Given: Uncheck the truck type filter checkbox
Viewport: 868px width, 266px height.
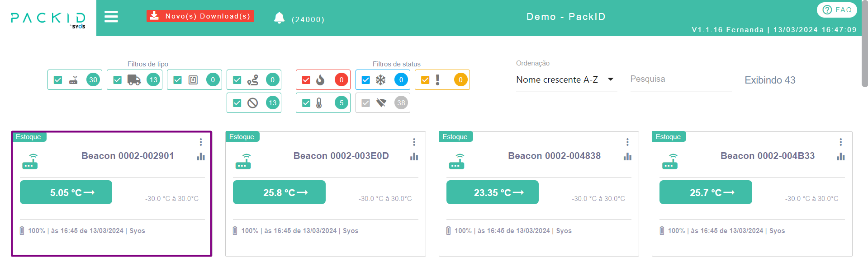Looking at the screenshot, I should click(118, 80).
